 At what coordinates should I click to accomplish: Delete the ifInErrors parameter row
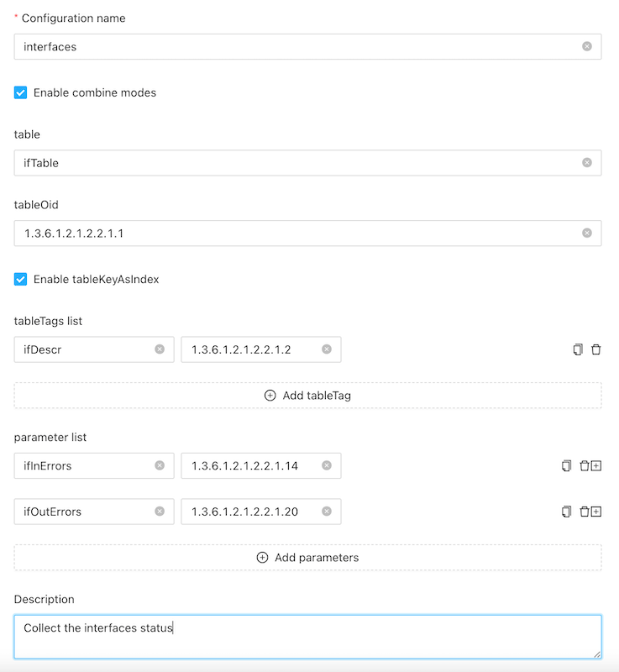point(585,465)
